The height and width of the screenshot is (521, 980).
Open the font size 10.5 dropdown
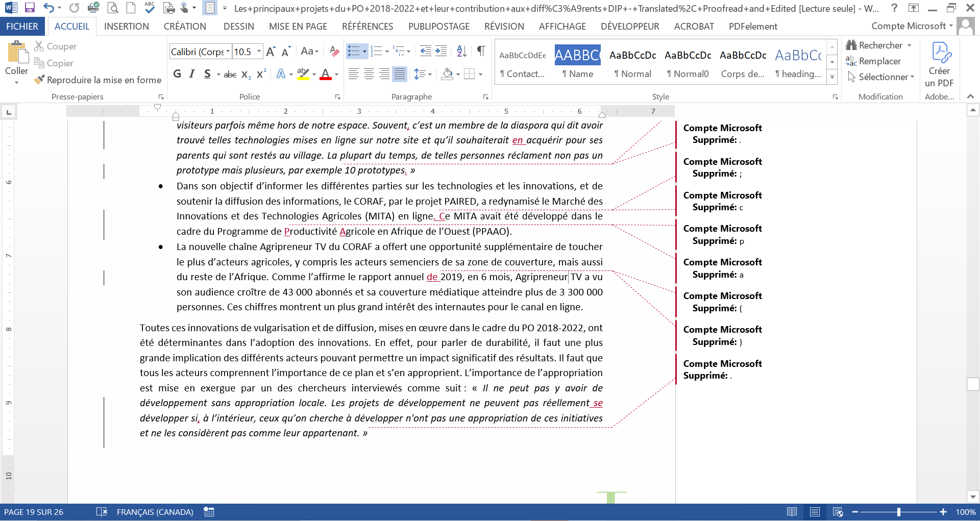point(259,52)
